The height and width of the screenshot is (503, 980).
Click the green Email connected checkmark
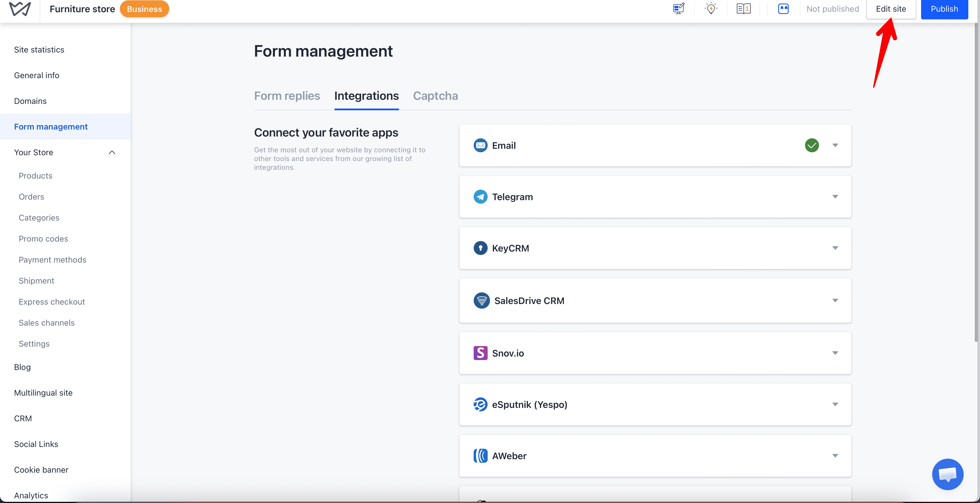[x=812, y=145]
